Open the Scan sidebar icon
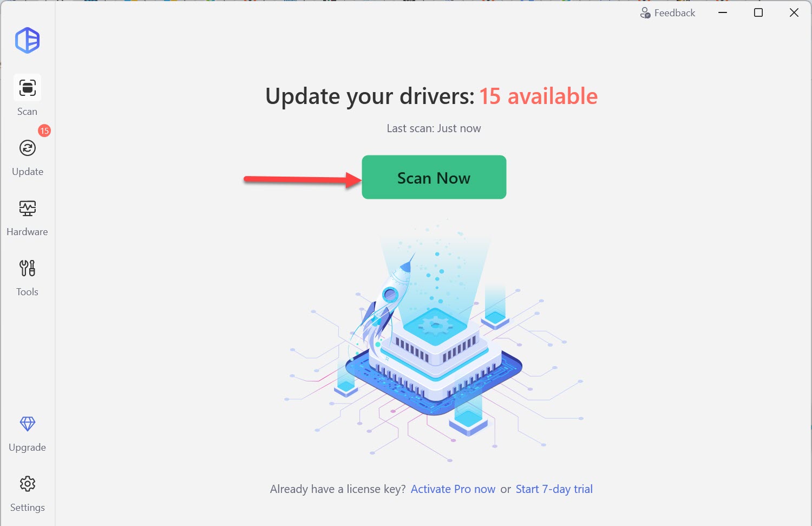812x526 pixels. click(28, 87)
